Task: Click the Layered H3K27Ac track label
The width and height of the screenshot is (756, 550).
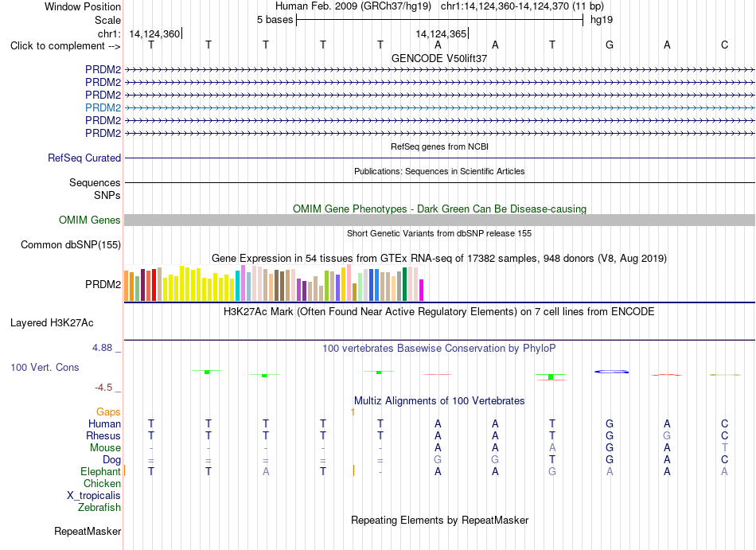Action: [x=52, y=323]
